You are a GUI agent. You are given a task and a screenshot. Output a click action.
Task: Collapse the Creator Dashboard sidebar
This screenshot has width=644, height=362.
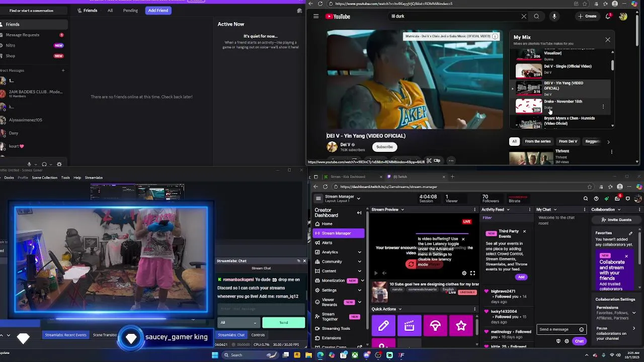click(359, 213)
